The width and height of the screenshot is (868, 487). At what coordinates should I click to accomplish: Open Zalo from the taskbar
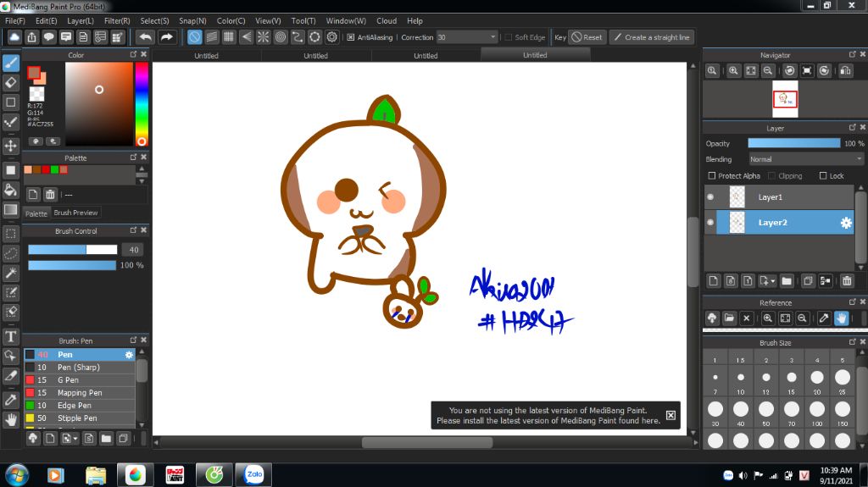254,474
